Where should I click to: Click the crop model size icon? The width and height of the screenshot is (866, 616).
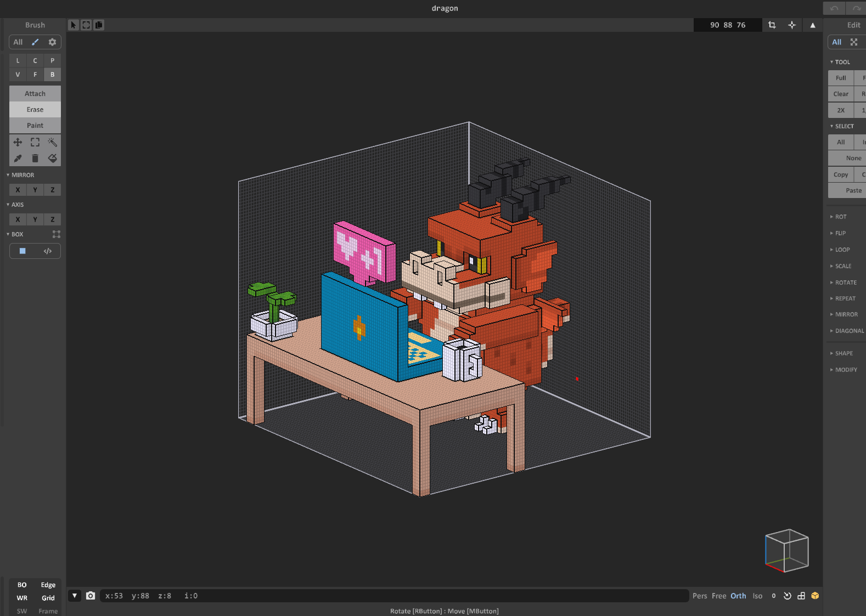point(772,25)
